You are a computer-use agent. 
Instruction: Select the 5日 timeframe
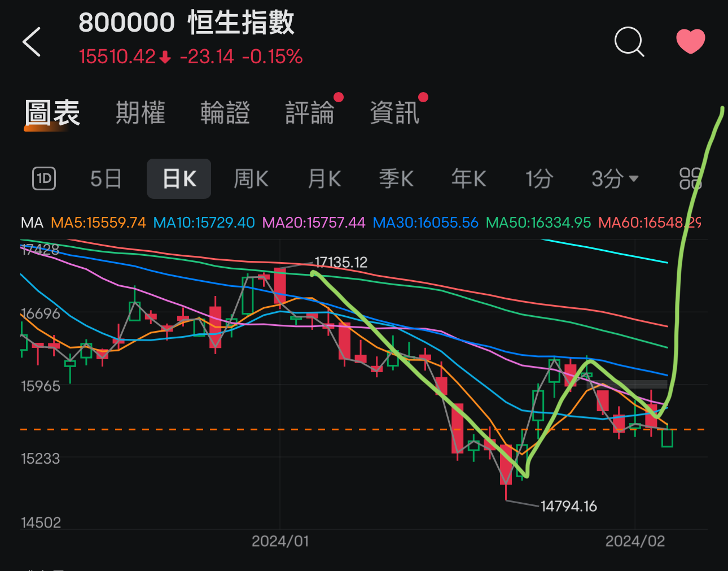tap(106, 179)
